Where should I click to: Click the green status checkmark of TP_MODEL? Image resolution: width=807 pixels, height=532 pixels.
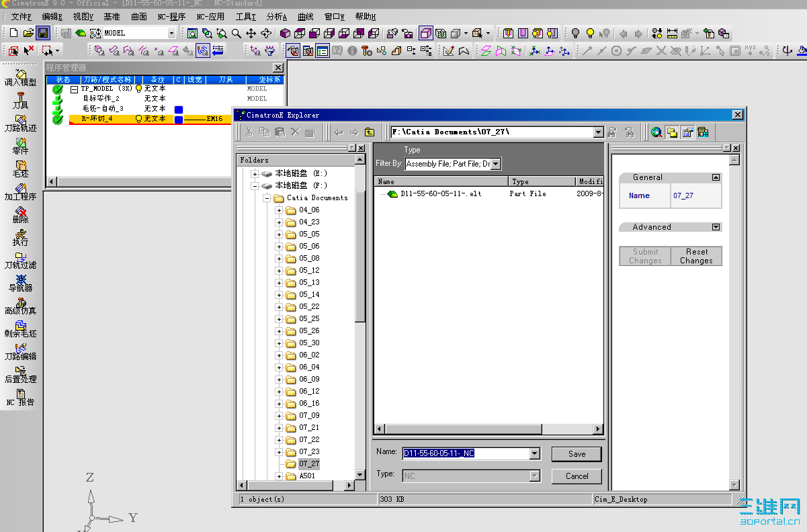[58, 89]
